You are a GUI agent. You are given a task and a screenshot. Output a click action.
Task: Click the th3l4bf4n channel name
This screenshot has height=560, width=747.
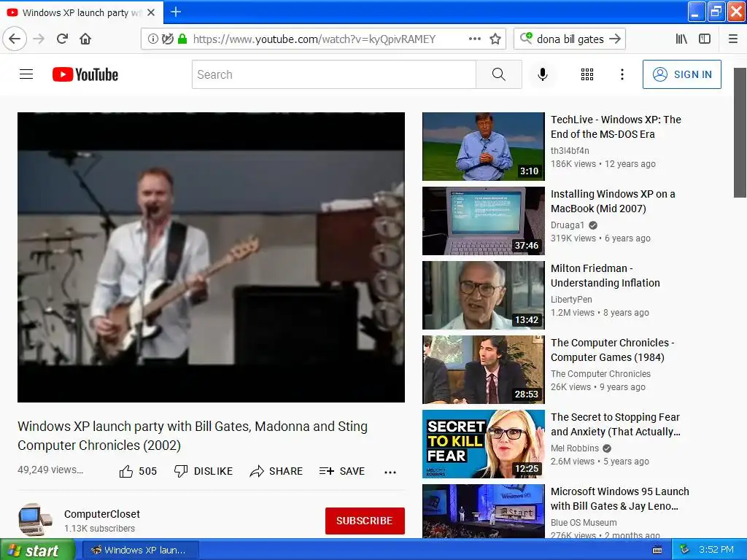[570, 150]
